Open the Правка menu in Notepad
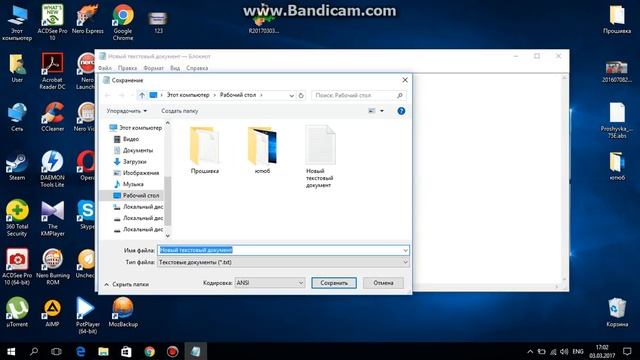Screen dimensions: 640x360 (x=127, y=68)
